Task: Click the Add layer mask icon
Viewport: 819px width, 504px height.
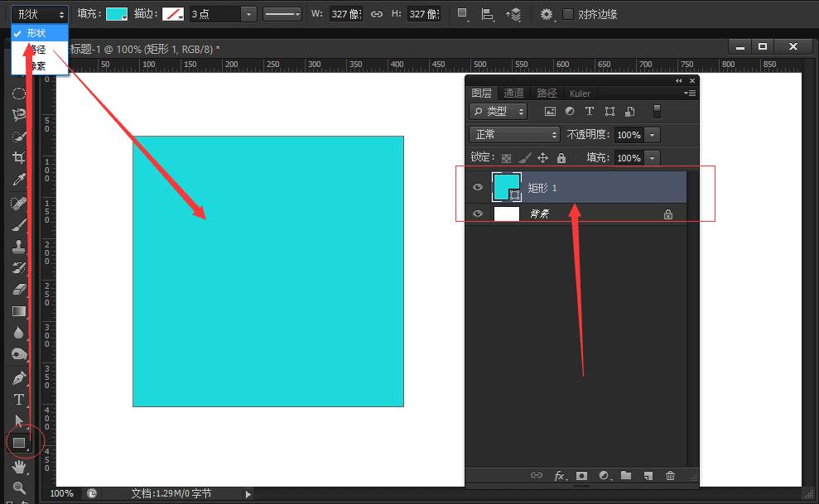Action: coord(581,476)
